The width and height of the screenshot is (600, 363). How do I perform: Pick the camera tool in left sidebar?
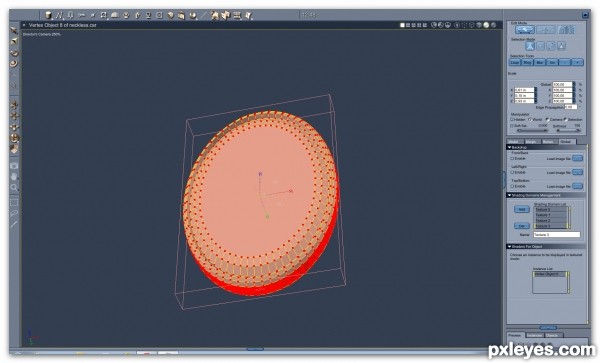tap(14, 166)
